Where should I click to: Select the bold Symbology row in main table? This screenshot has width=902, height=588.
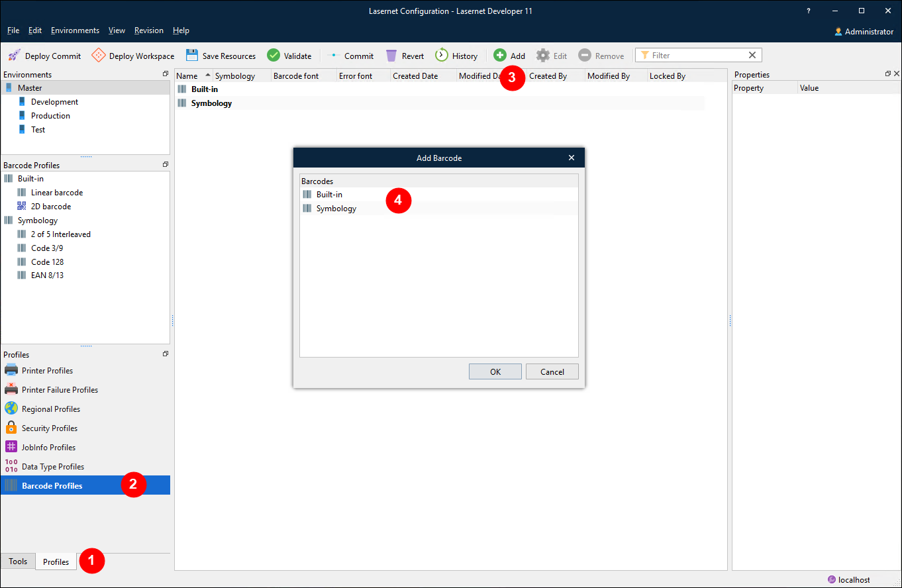tap(440, 103)
